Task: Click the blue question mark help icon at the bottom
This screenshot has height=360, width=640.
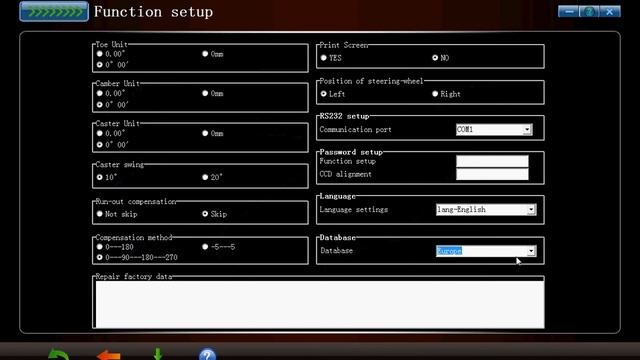Action: click(x=207, y=354)
